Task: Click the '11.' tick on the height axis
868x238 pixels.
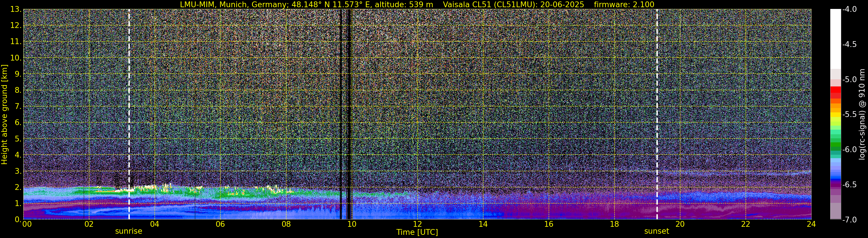Action: tap(16, 42)
